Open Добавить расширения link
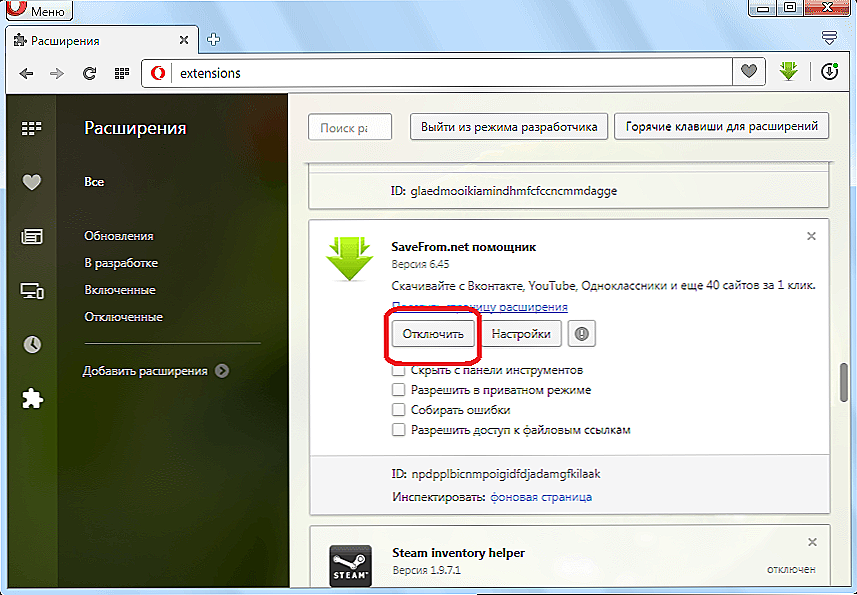 click(145, 371)
